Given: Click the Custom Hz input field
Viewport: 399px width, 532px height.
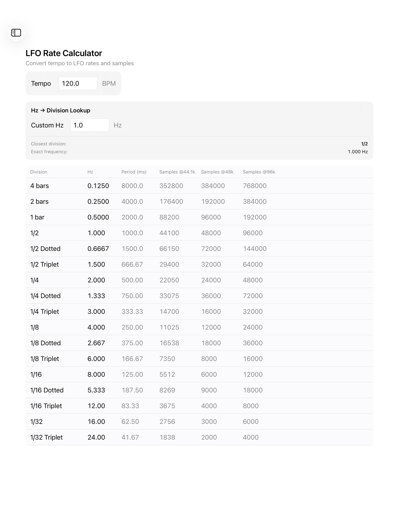Looking at the screenshot, I should click(90, 125).
